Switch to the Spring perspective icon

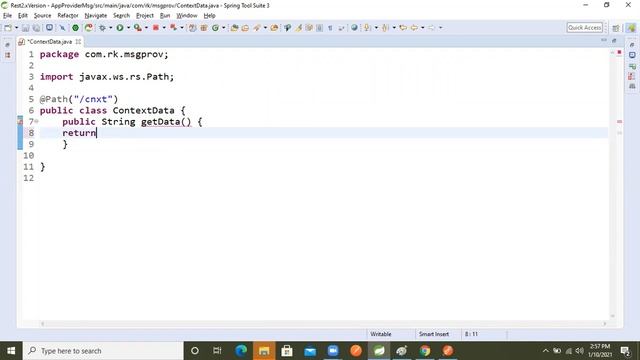coord(631,28)
